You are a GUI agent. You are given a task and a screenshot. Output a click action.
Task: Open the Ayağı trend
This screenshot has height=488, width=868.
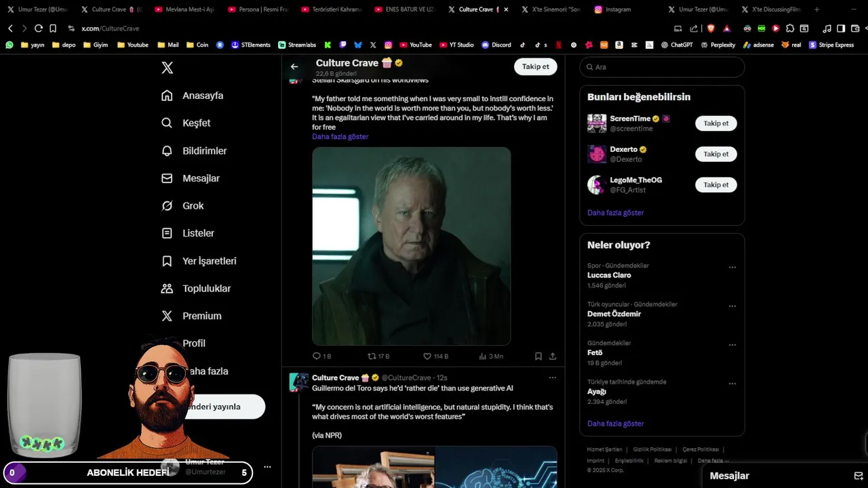coord(597,391)
